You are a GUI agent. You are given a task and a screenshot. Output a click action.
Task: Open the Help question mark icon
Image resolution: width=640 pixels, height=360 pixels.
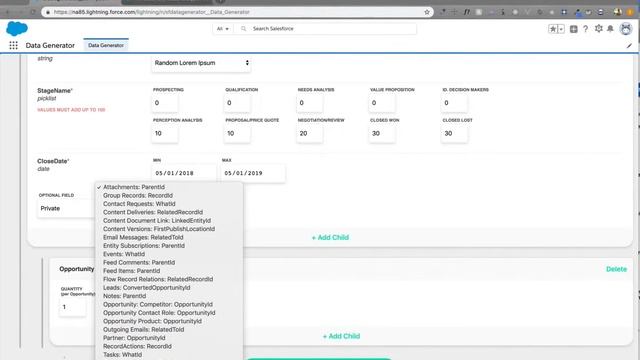pyautogui.click(x=586, y=29)
